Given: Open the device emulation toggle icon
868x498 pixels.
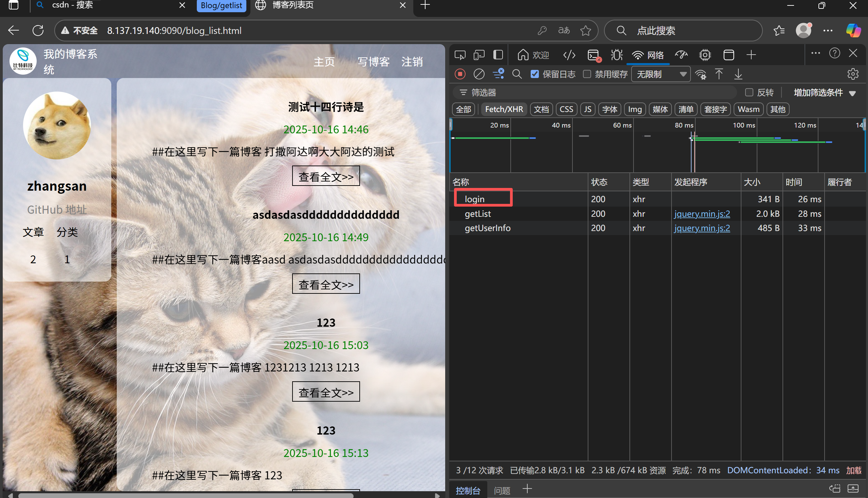Looking at the screenshot, I should pyautogui.click(x=479, y=55).
